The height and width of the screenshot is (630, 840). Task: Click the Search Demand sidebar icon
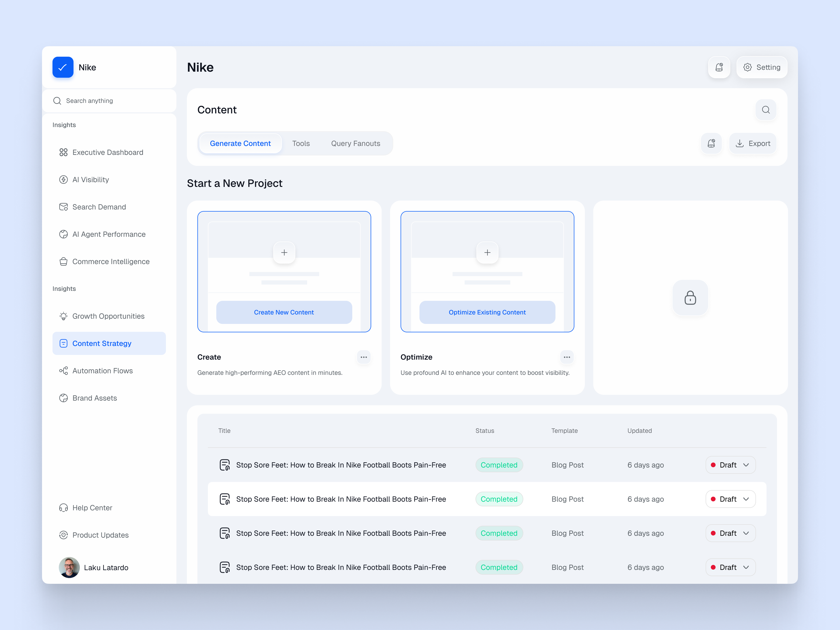(x=64, y=207)
